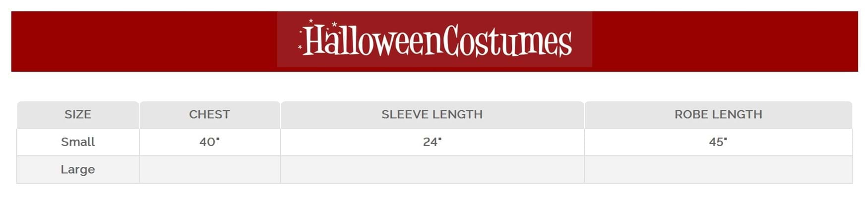868x200 pixels.
Task: Select the SIZE column header
Action: [78, 114]
